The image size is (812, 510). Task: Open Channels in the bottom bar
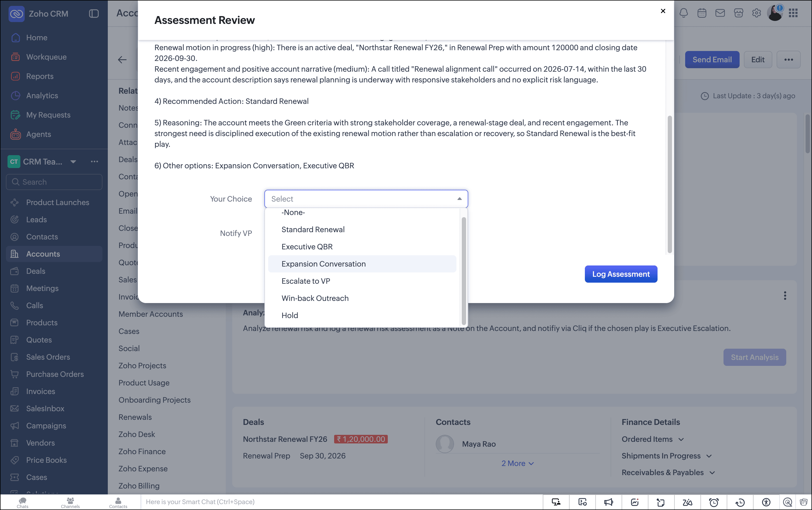pyautogui.click(x=71, y=502)
